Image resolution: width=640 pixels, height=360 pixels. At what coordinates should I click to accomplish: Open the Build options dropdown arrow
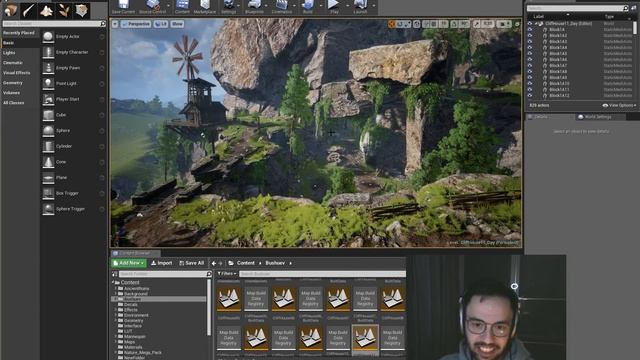click(320, 6)
